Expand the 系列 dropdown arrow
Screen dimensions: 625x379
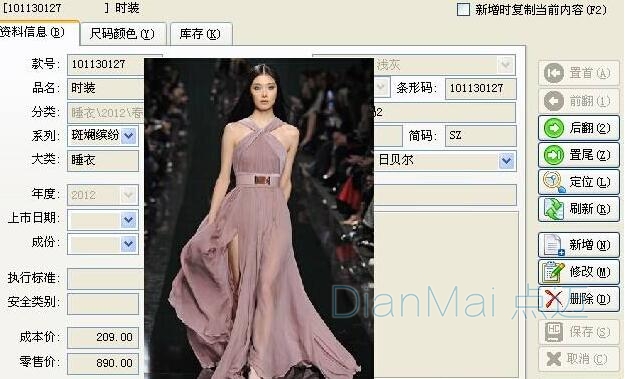[129, 136]
